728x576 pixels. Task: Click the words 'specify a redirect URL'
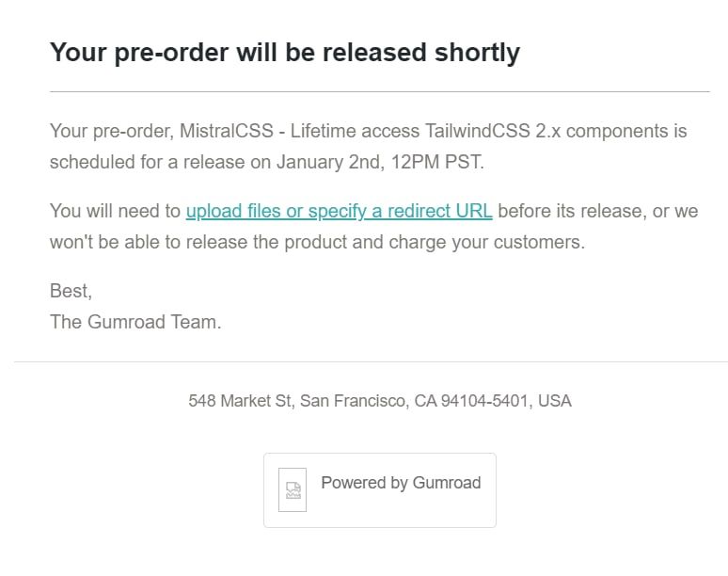click(401, 212)
